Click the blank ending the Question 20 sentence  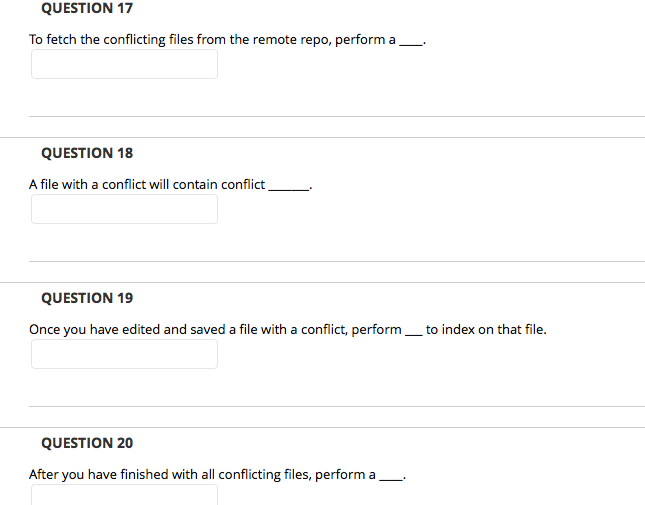391,479
